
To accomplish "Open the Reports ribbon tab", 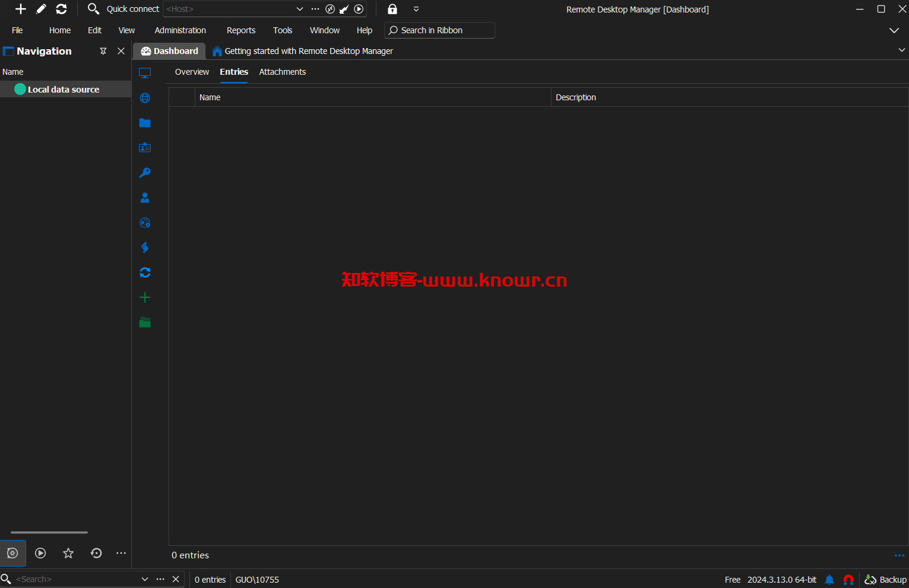I will (241, 30).
